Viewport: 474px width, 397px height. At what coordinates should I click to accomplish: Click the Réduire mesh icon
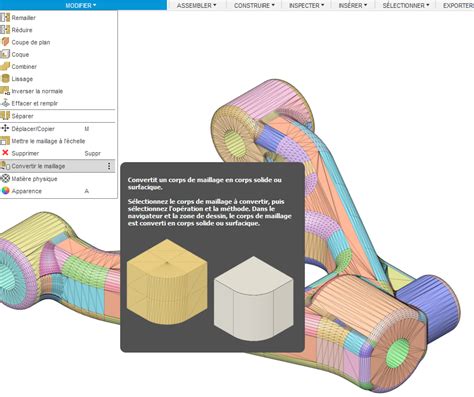(5, 30)
